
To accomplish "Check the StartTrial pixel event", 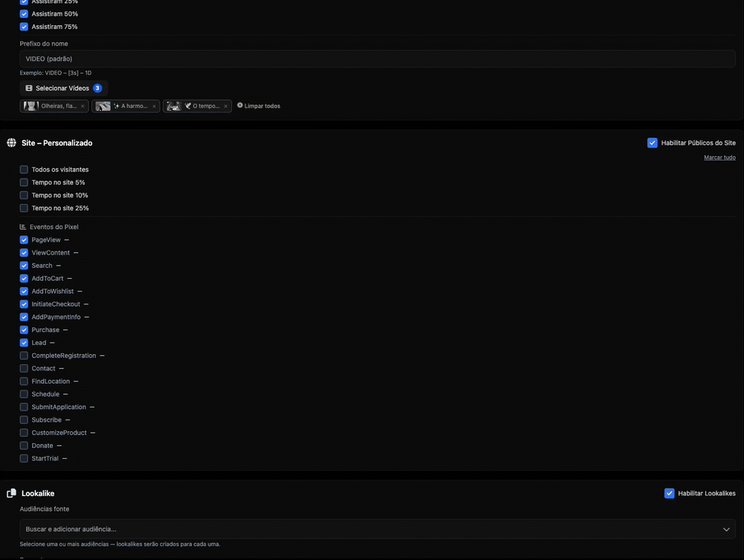I will (24, 458).
